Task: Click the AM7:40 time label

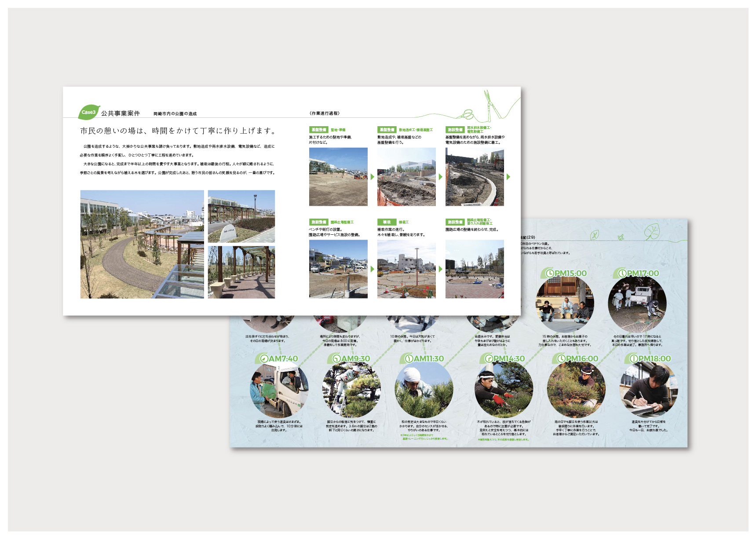Action: (283, 359)
